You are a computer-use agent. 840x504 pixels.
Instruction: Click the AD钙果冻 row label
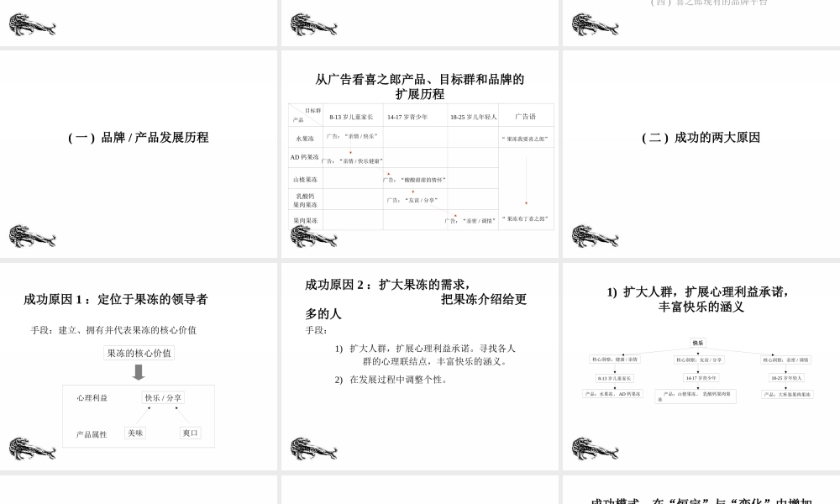tap(304, 157)
